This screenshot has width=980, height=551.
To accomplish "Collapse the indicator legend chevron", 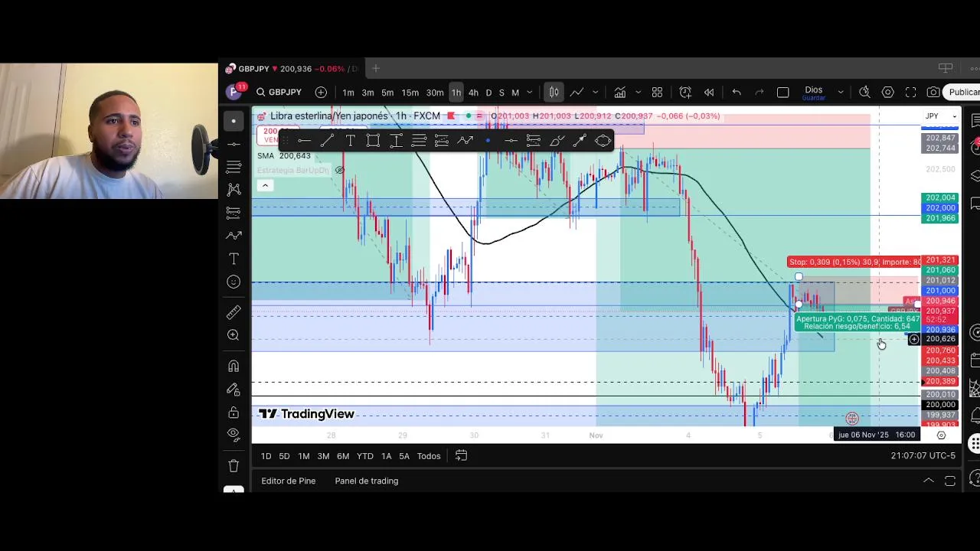I will 265,185.
